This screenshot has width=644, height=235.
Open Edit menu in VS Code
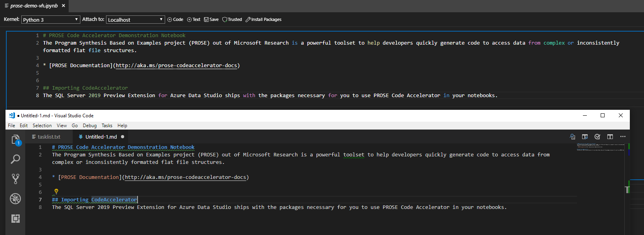click(24, 126)
